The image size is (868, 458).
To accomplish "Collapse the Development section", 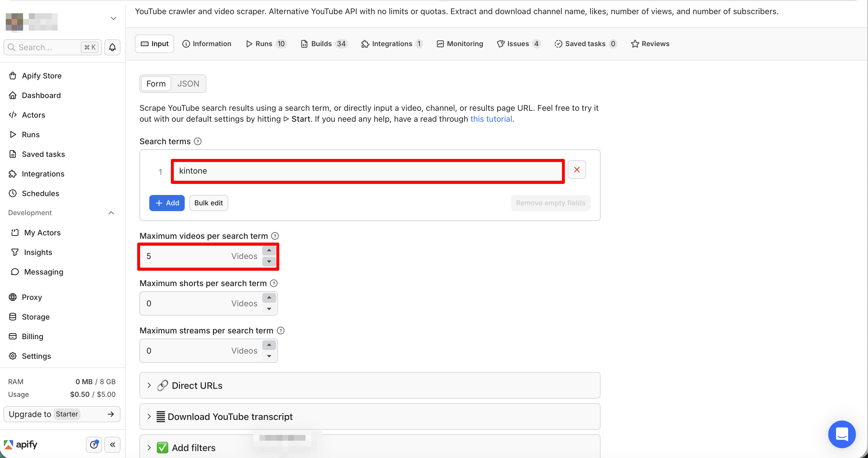I will (111, 213).
